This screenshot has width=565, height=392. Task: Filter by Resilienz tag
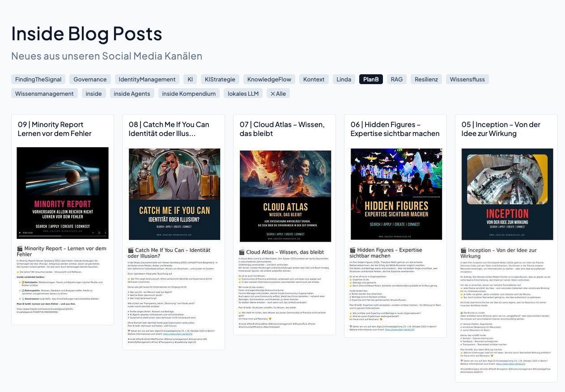pos(426,79)
